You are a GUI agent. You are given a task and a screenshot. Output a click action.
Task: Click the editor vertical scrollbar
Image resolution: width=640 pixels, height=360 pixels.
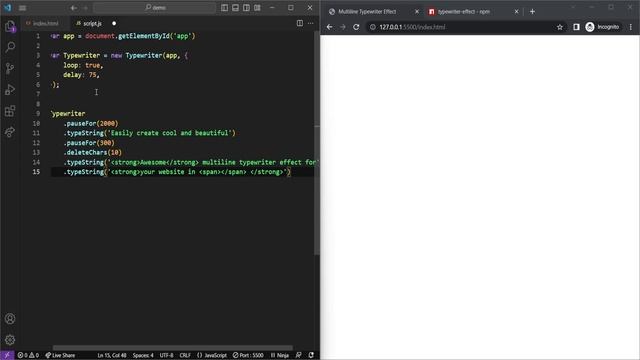click(317, 144)
